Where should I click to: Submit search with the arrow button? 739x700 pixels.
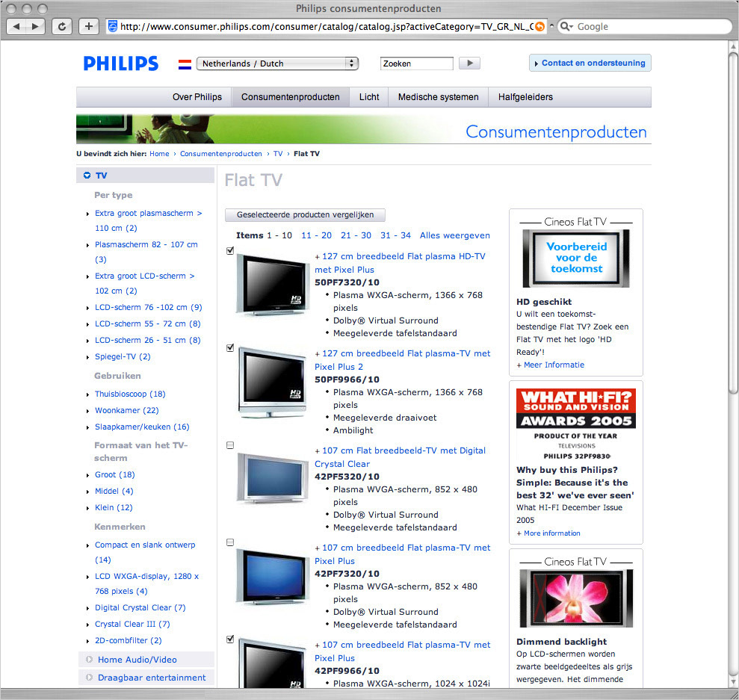[469, 63]
